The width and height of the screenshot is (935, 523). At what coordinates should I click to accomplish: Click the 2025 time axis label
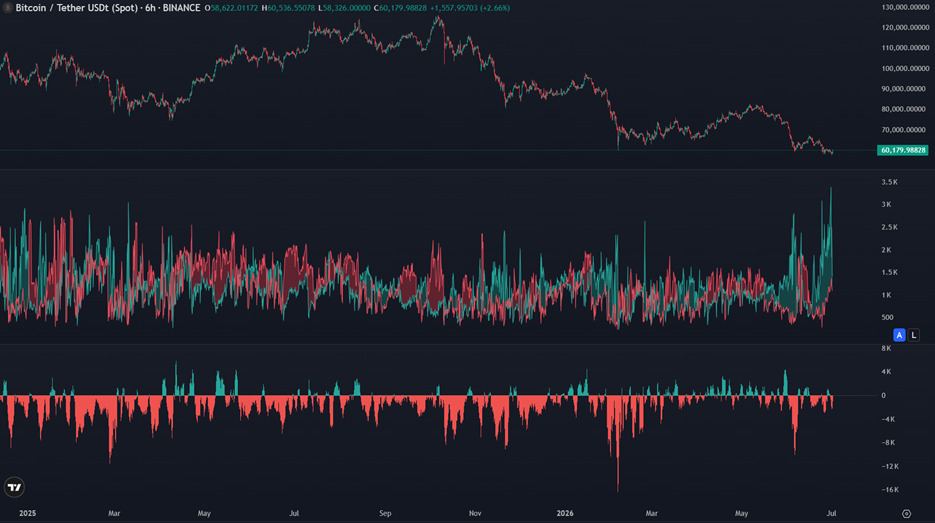[x=27, y=513]
